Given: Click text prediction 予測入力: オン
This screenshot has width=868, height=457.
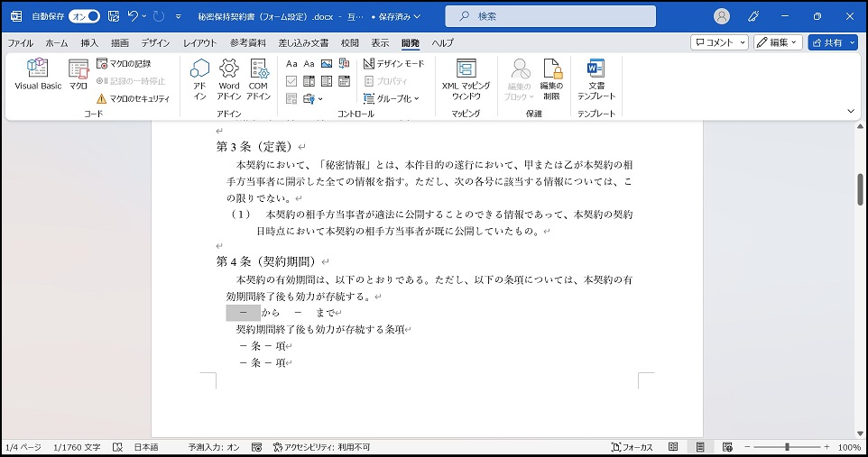Looking at the screenshot, I should tap(214, 447).
